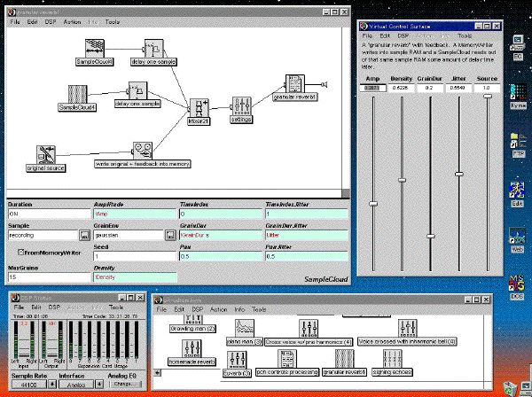The width and height of the screenshot is (532, 397).
Task: Open the 'piano man (3)' sound icon
Action: coord(245,328)
